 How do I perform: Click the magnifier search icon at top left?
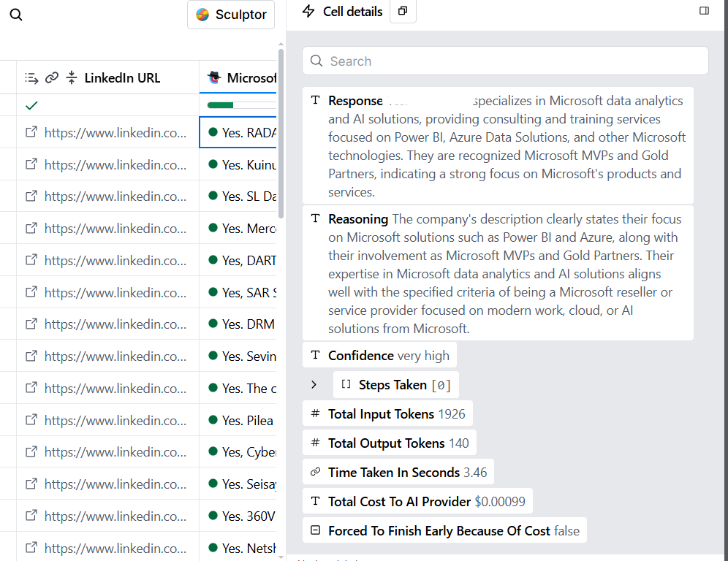[16, 15]
